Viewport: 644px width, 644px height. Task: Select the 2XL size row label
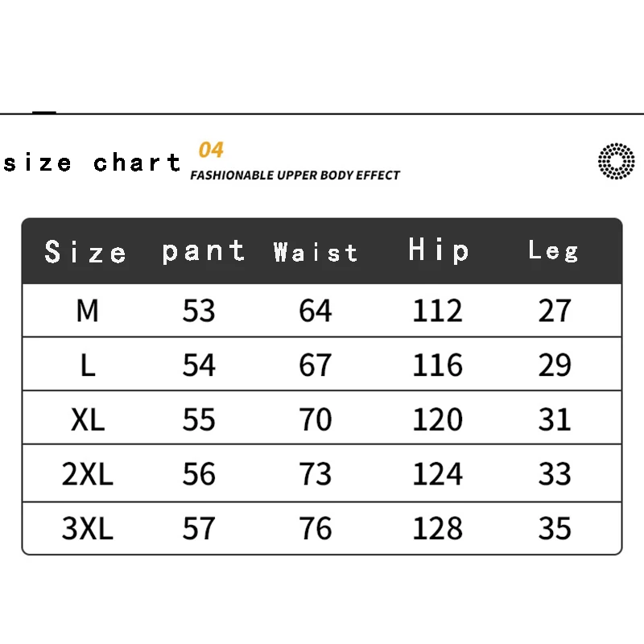pos(88,474)
